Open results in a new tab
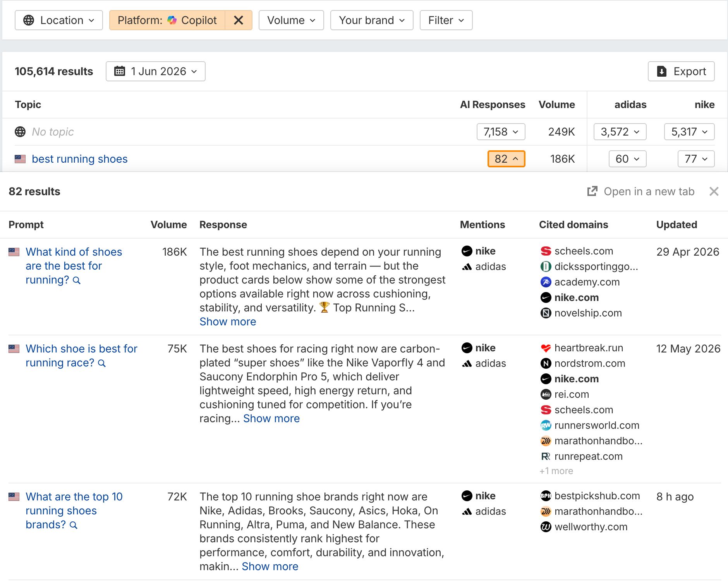728x581 pixels. (641, 191)
